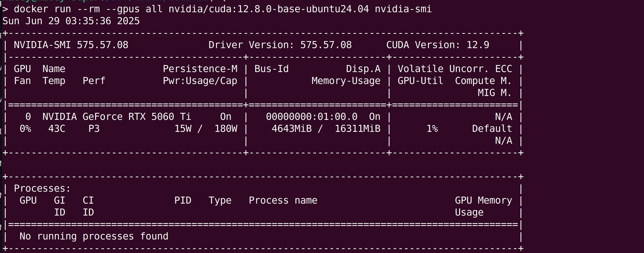Screen dimensions: 644x253
Task: Click the 'CUDA Version: 12.9' text
Action: tap(438, 45)
